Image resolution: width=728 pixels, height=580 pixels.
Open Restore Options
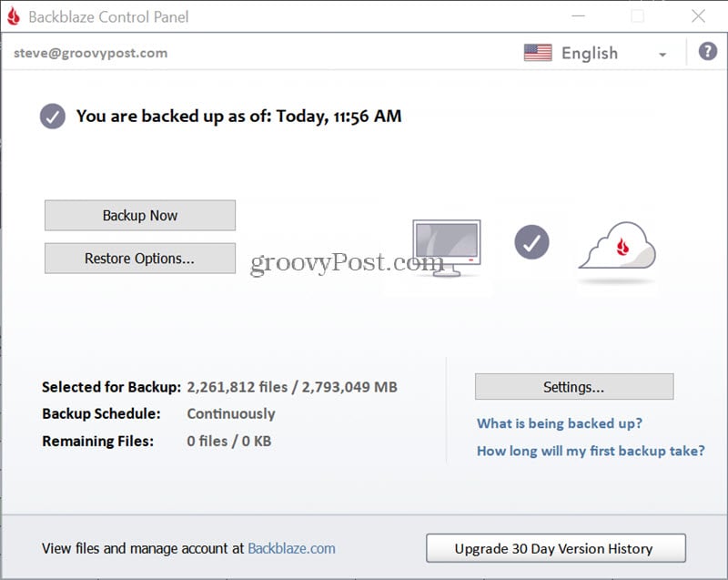pos(140,259)
